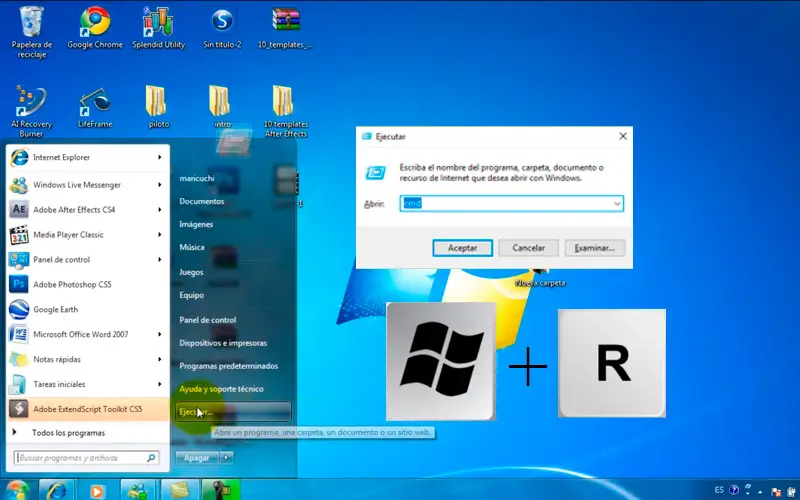Image resolution: width=800 pixels, height=500 pixels.
Task: Click Cancelar in the Ejecutar dialog
Action: point(529,248)
